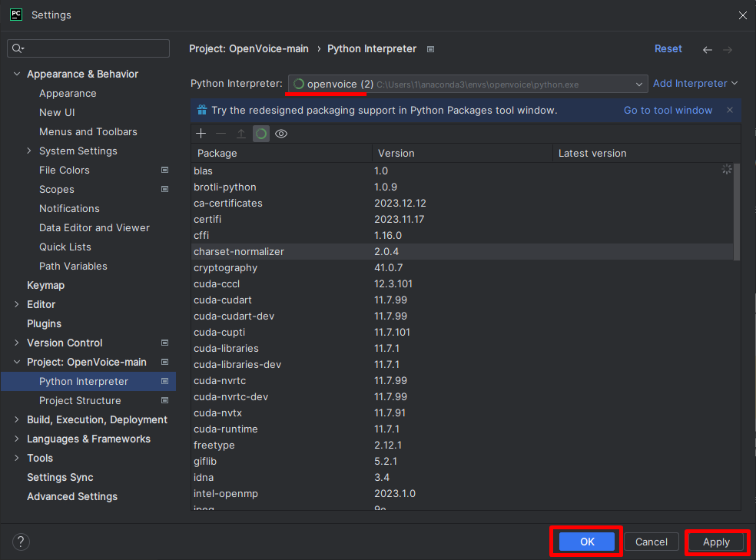Click project-level icon next to Version Control
The image size is (756, 560).
pyautogui.click(x=165, y=343)
